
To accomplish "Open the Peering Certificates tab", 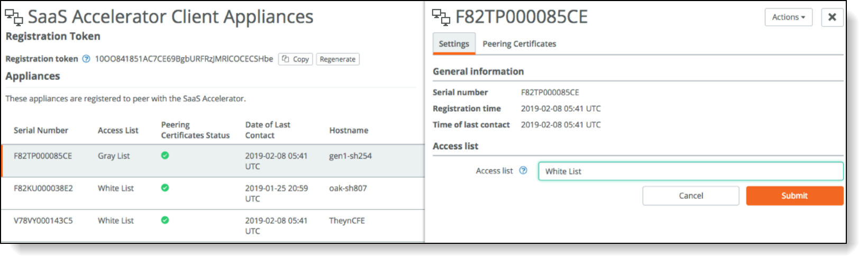I will pyautogui.click(x=519, y=44).
